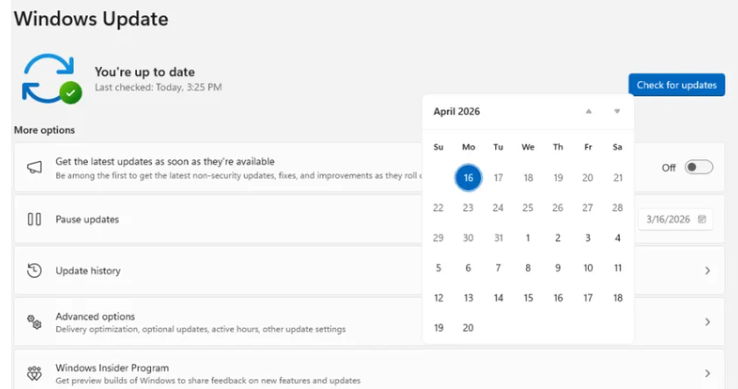The width and height of the screenshot is (738, 389).
Task: Select April 1 in the calendar
Action: [528, 238]
